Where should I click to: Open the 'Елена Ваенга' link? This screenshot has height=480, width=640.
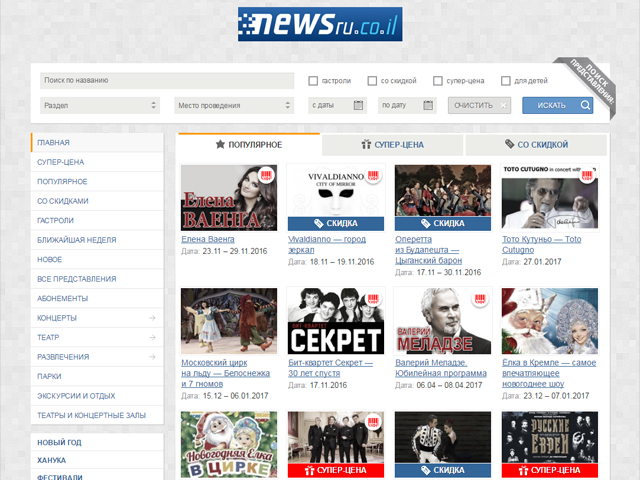coord(208,239)
